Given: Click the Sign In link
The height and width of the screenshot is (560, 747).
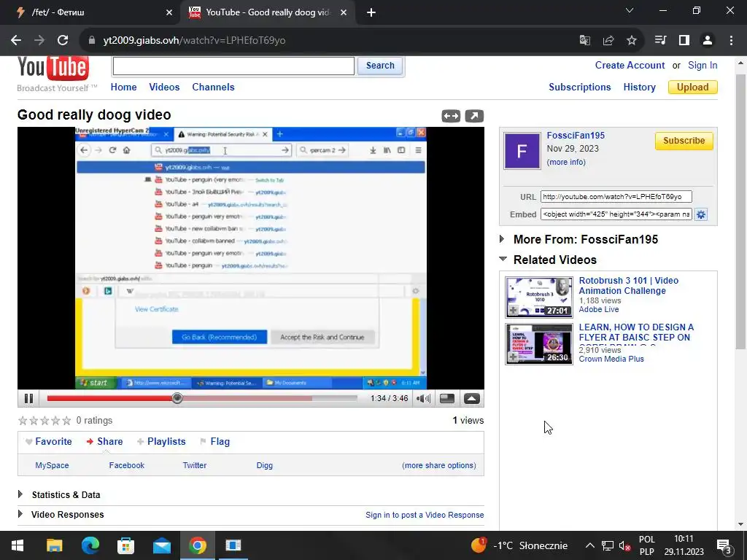Looking at the screenshot, I should 703,65.
